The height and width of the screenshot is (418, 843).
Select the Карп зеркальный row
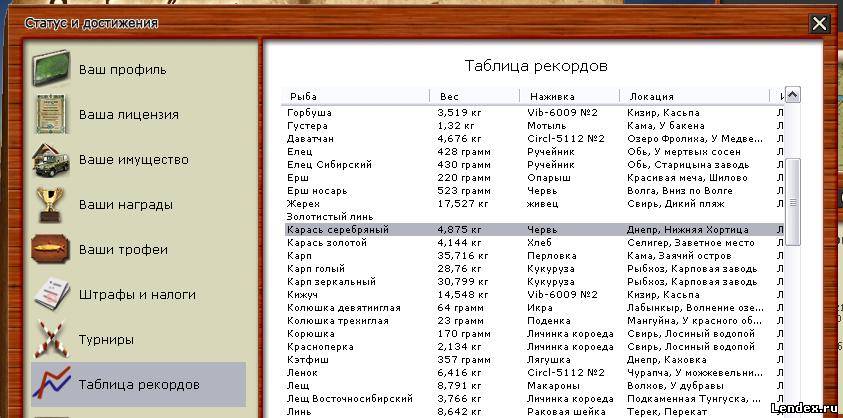pos(534,281)
